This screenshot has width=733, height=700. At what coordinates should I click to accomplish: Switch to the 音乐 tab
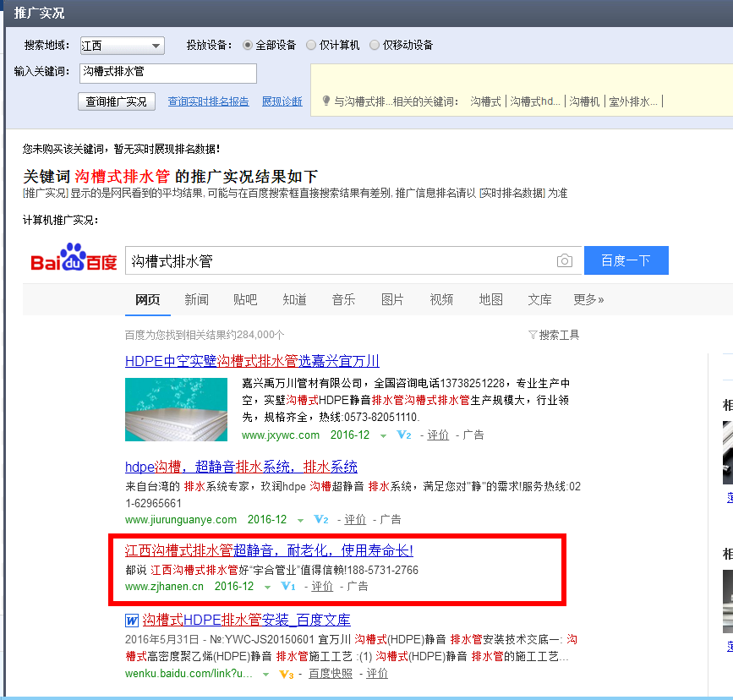343,300
